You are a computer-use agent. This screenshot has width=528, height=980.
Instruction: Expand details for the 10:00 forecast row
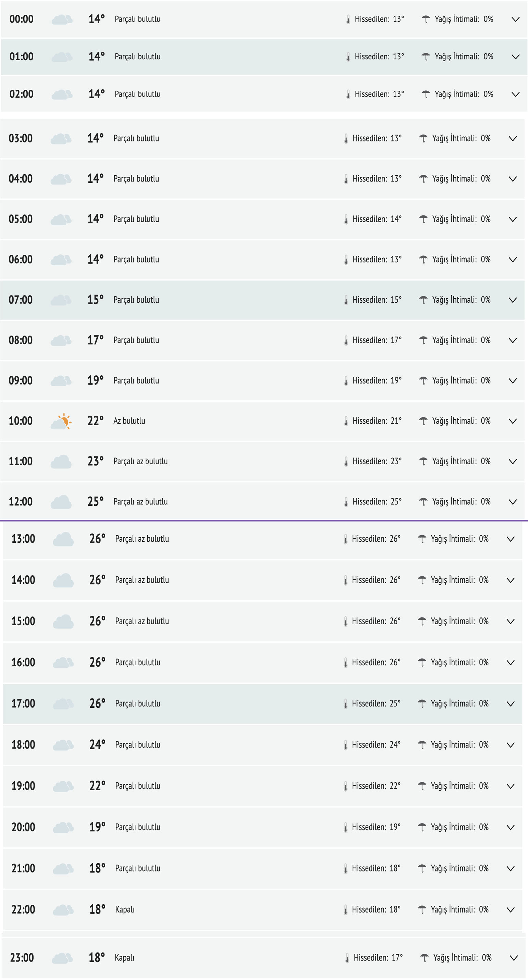tap(512, 421)
